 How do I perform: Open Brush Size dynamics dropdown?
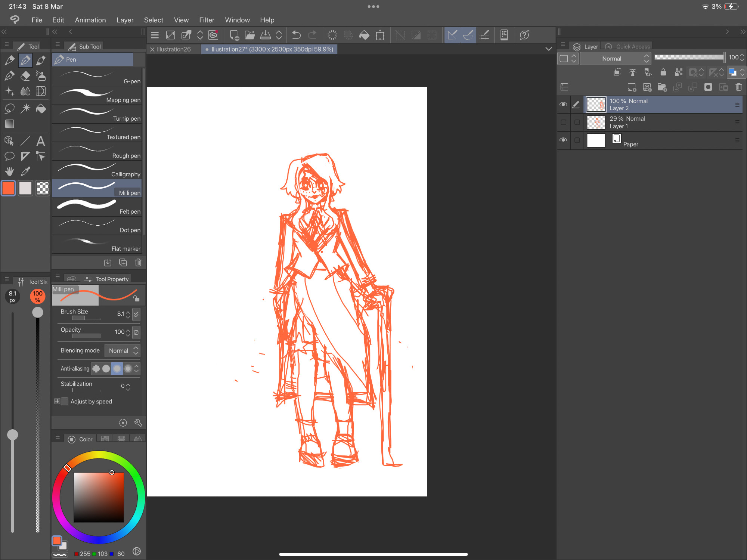point(136,314)
